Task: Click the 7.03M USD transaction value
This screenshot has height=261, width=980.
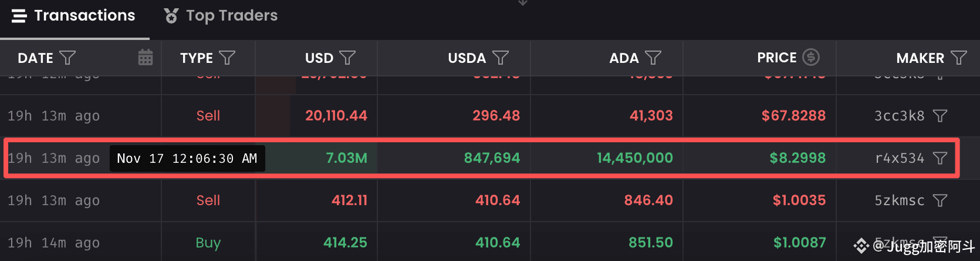Action: (x=346, y=158)
